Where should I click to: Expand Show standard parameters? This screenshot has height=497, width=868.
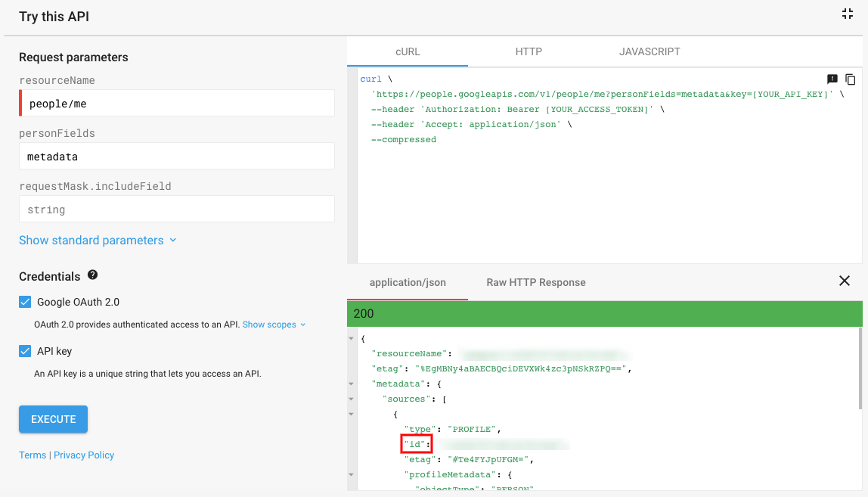[98, 241]
